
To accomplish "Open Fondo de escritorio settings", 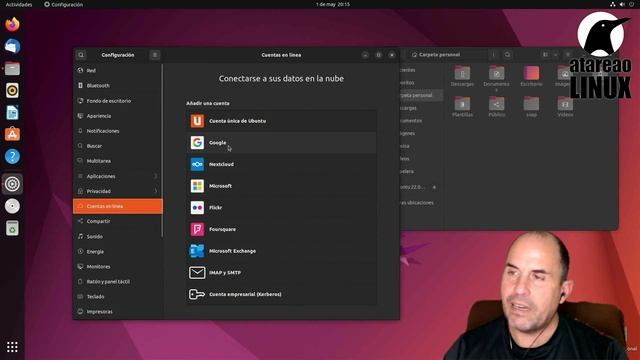I will [x=118, y=100].
